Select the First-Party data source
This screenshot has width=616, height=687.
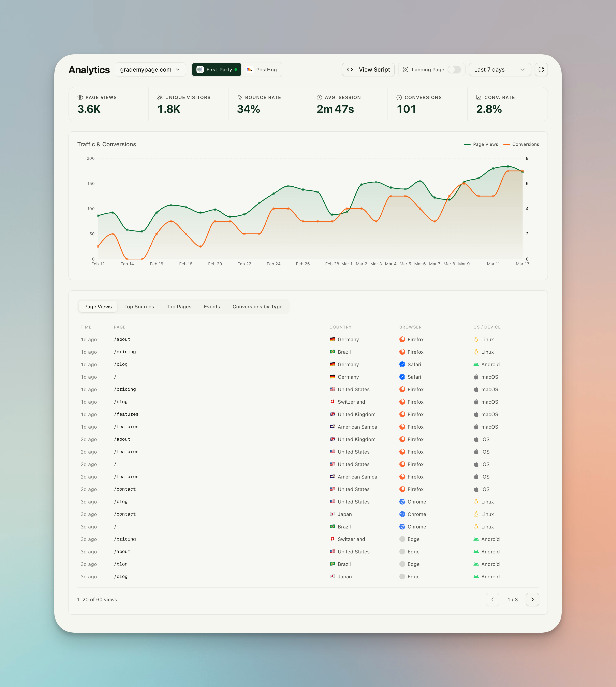[217, 69]
